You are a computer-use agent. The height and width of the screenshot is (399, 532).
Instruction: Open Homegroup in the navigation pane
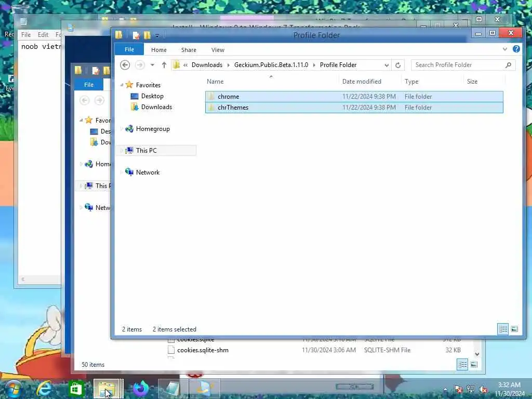pyautogui.click(x=153, y=129)
